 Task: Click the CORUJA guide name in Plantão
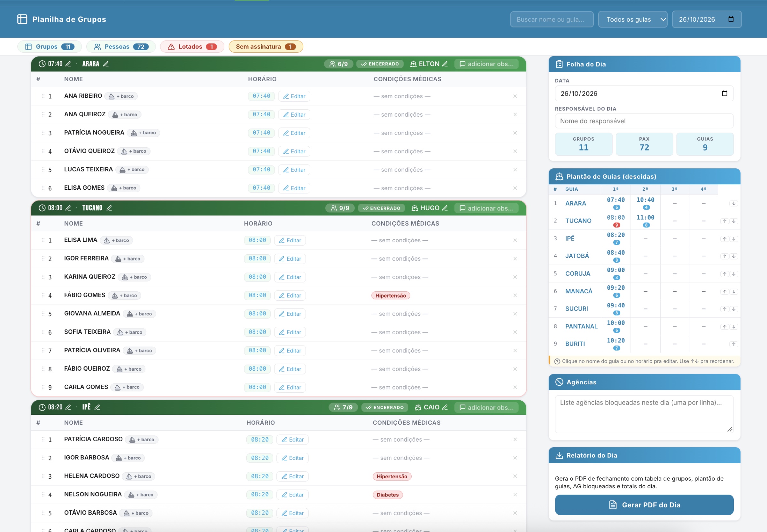578,274
